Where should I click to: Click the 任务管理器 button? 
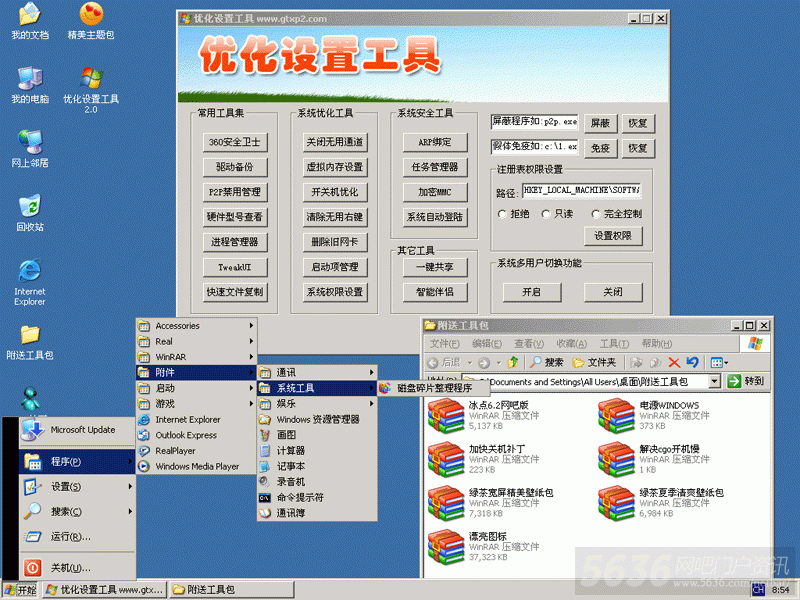pyautogui.click(x=435, y=167)
